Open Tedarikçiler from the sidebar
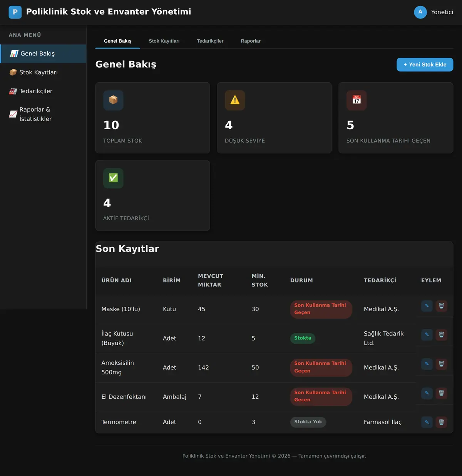This screenshot has height=476, width=462. [x=43, y=91]
